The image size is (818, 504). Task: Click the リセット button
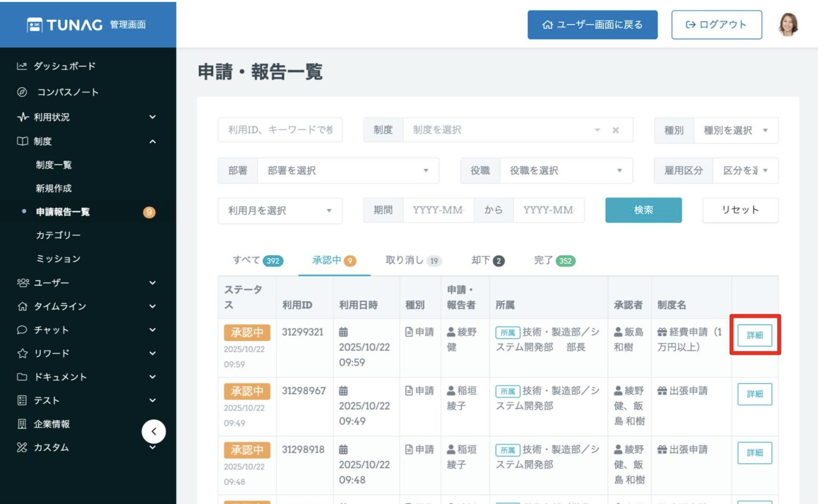tap(740, 210)
